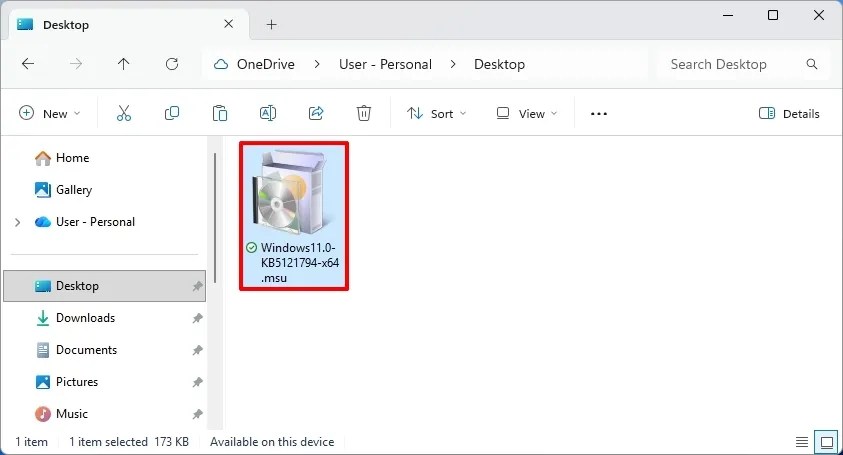This screenshot has height=455, width=843.
Task: Click pin icon beside Pictures
Action: pyautogui.click(x=197, y=382)
